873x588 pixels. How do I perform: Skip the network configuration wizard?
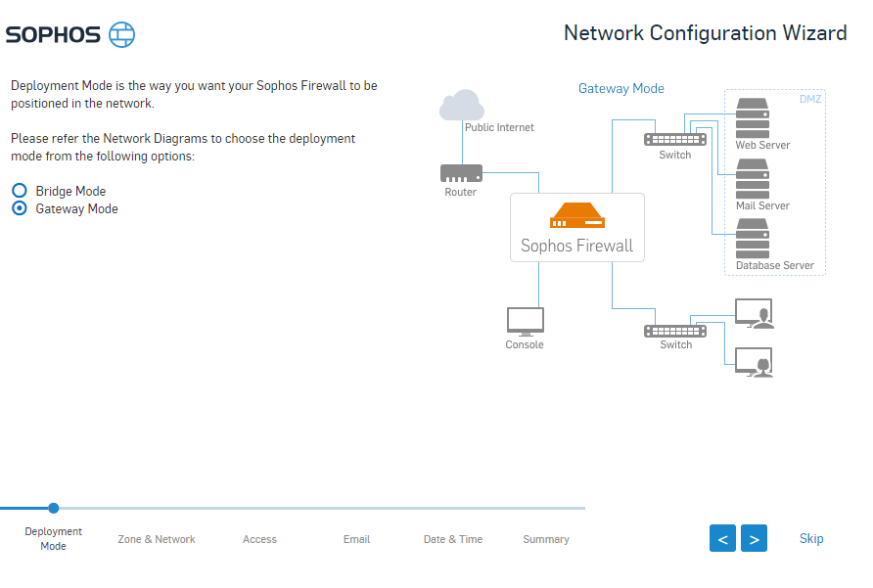(811, 538)
